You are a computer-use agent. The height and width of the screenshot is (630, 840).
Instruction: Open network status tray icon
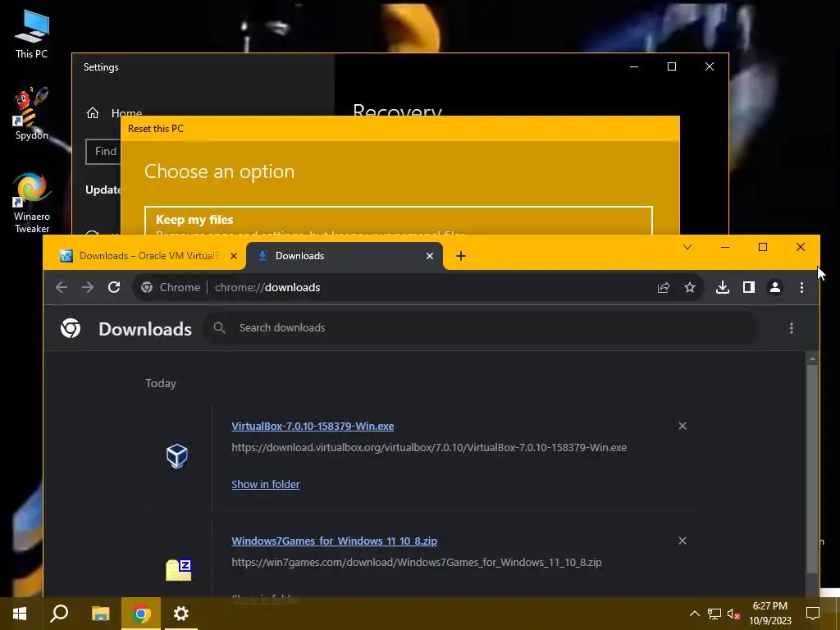714,614
